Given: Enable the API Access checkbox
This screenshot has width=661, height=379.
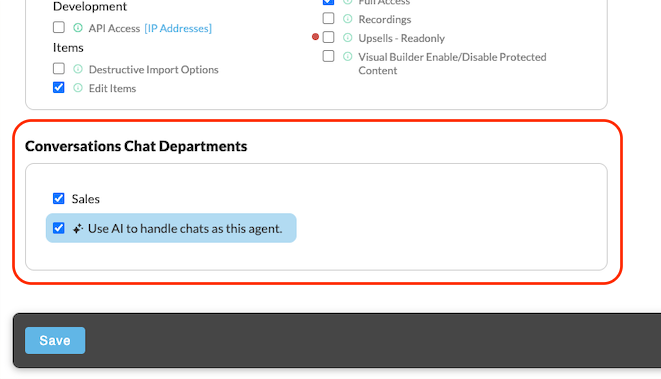Looking at the screenshot, I should (59, 27).
